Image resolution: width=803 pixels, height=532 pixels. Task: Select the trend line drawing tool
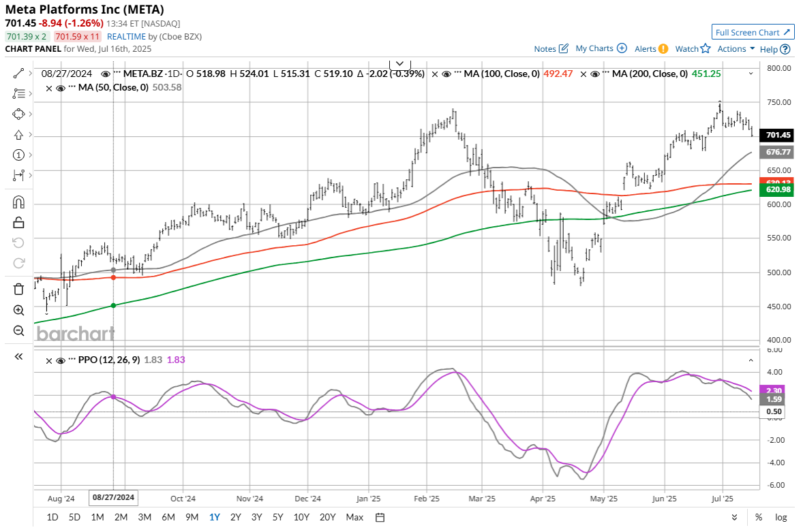point(18,74)
